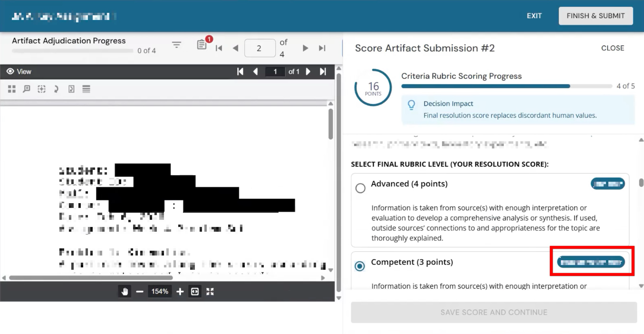Enter full screen document view

[x=210, y=291]
